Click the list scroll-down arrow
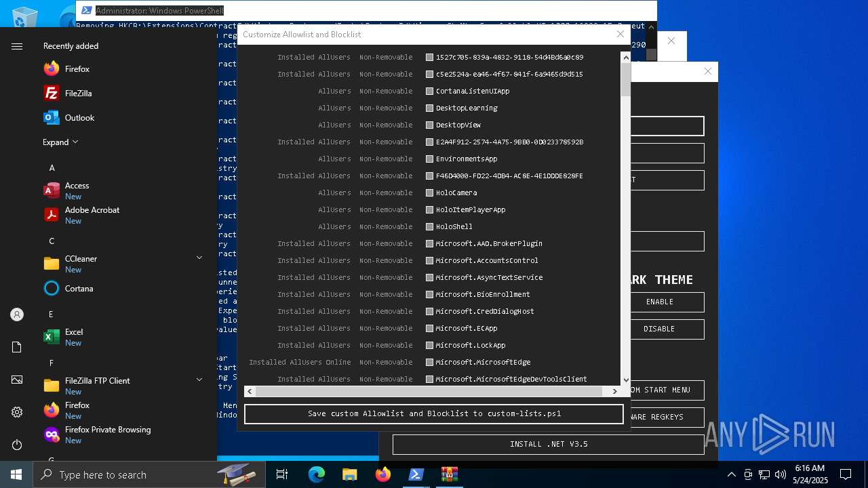The width and height of the screenshot is (868, 488). pyautogui.click(x=626, y=380)
